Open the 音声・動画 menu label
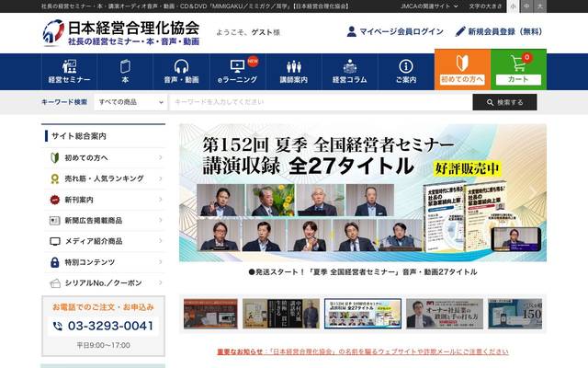This screenshot has width=588, height=368. pos(181,80)
